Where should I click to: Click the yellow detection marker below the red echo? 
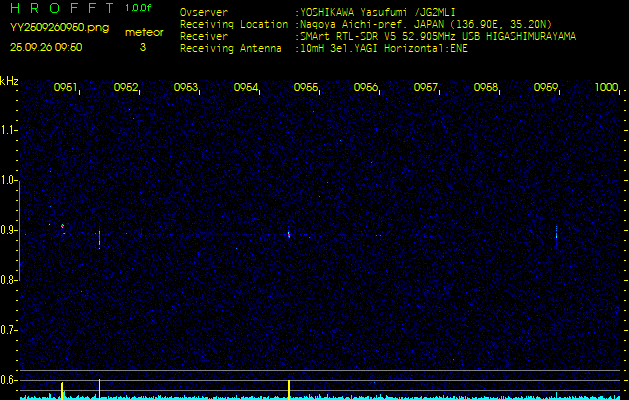(x=99, y=389)
